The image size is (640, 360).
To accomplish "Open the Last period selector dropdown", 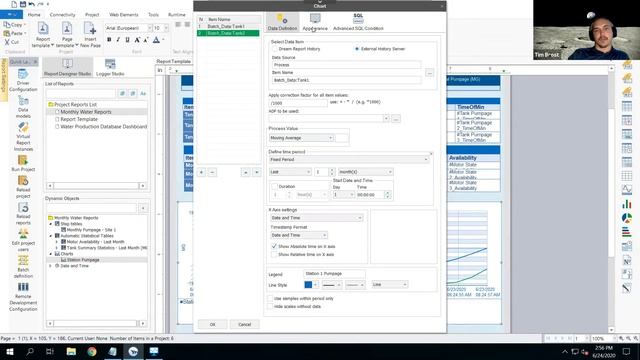I will 290,172.
